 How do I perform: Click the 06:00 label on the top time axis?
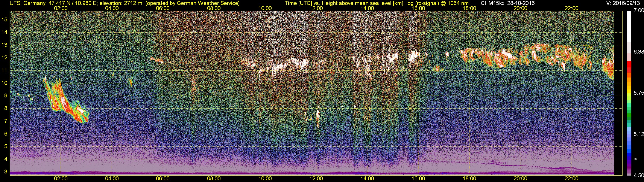[163, 8]
